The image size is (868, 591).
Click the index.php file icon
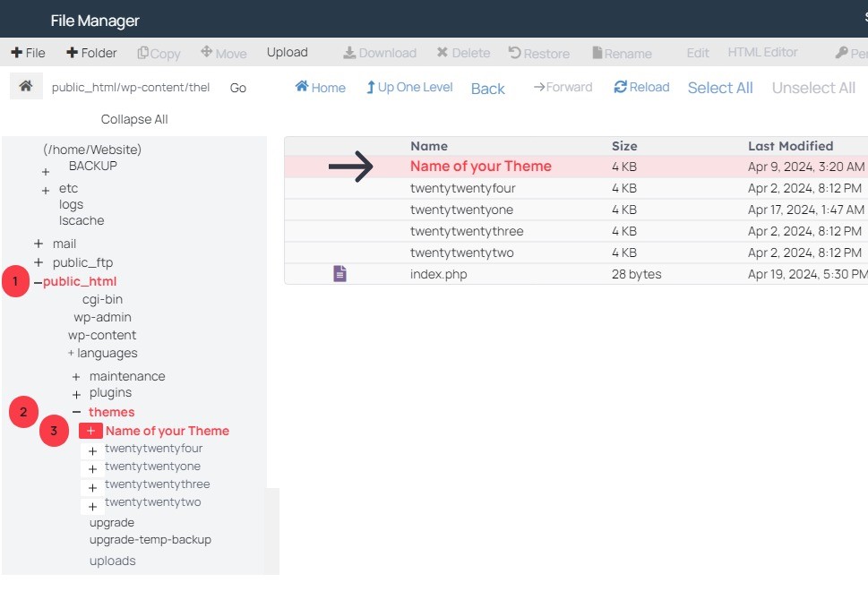[x=339, y=274]
